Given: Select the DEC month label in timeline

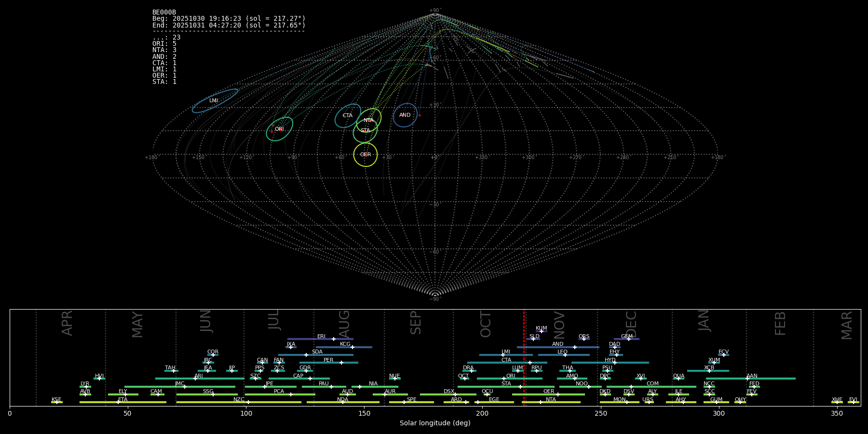Looking at the screenshot, I should [631, 324].
